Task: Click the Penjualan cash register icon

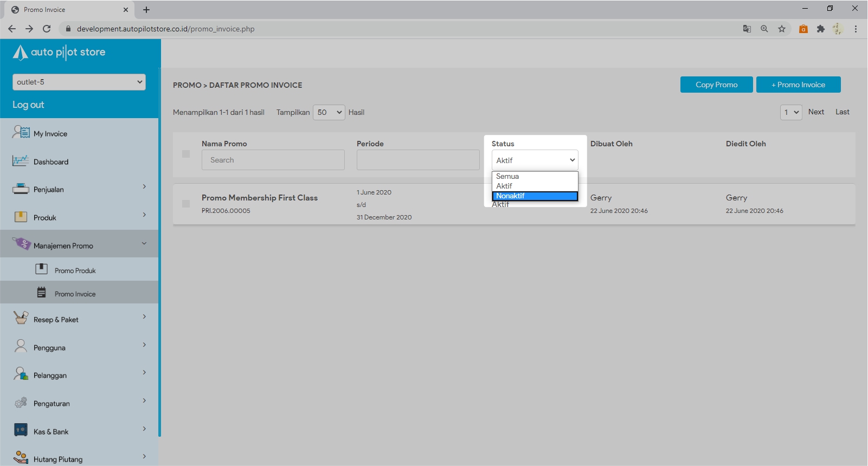Action: pyautogui.click(x=21, y=189)
